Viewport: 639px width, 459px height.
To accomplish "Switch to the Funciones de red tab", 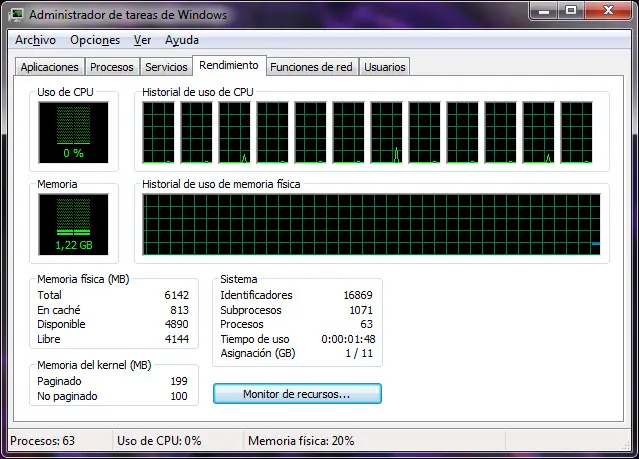I will click(x=311, y=67).
